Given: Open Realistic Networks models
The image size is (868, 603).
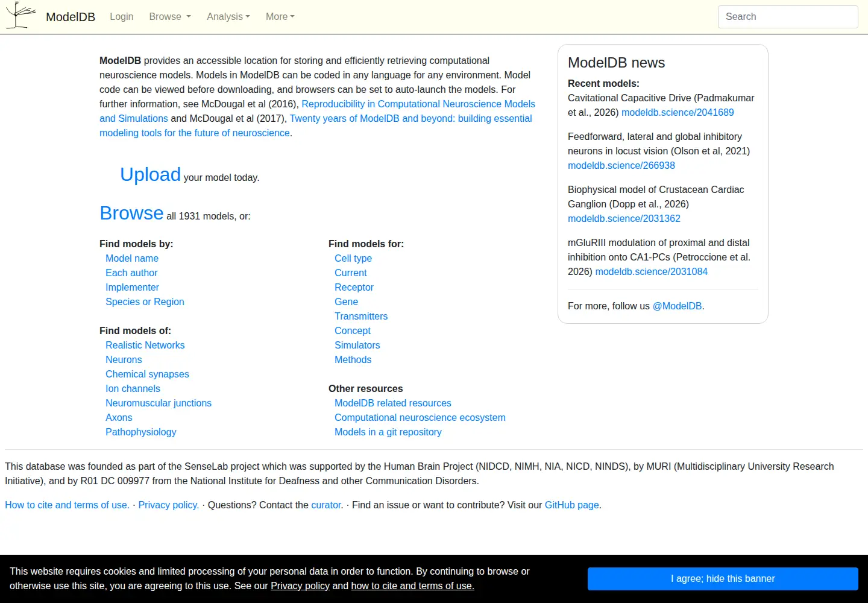Looking at the screenshot, I should 145,345.
